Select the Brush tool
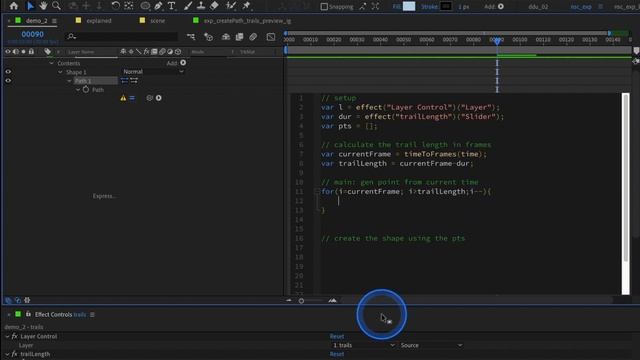This screenshot has width=640, height=360. point(188,6)
